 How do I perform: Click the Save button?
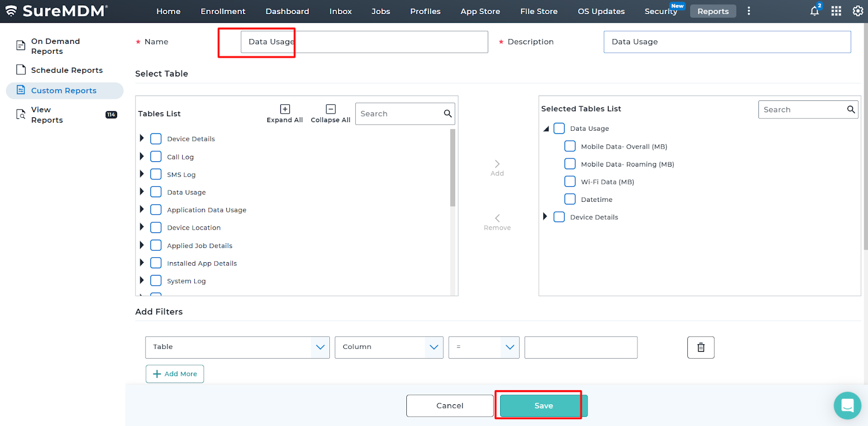coord(543,406)
